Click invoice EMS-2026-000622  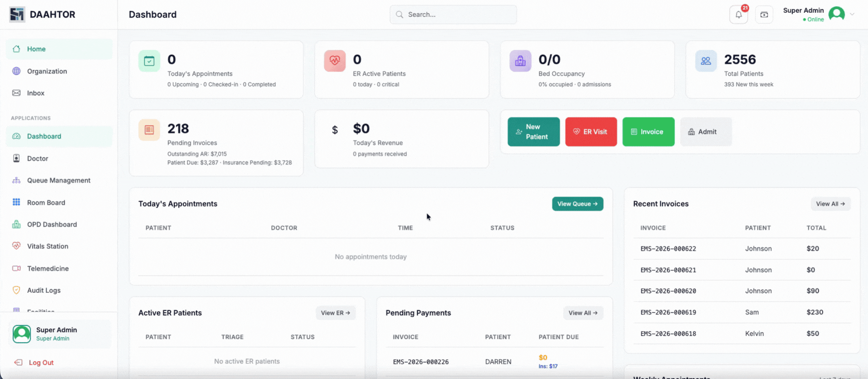[x=668, y=248]
